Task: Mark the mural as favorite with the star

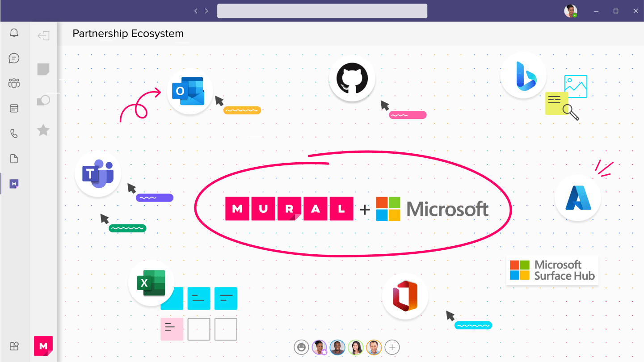Action: click(43, 130)
